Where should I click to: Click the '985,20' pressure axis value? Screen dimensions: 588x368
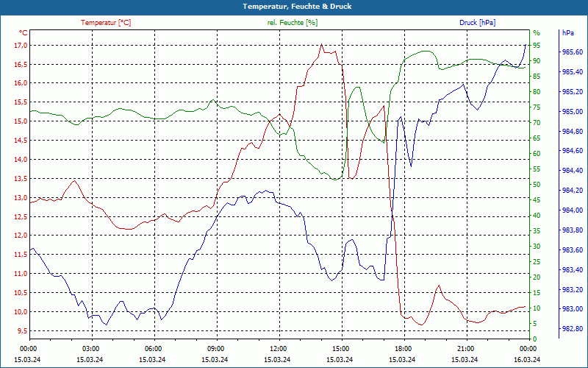click(573, 92)
